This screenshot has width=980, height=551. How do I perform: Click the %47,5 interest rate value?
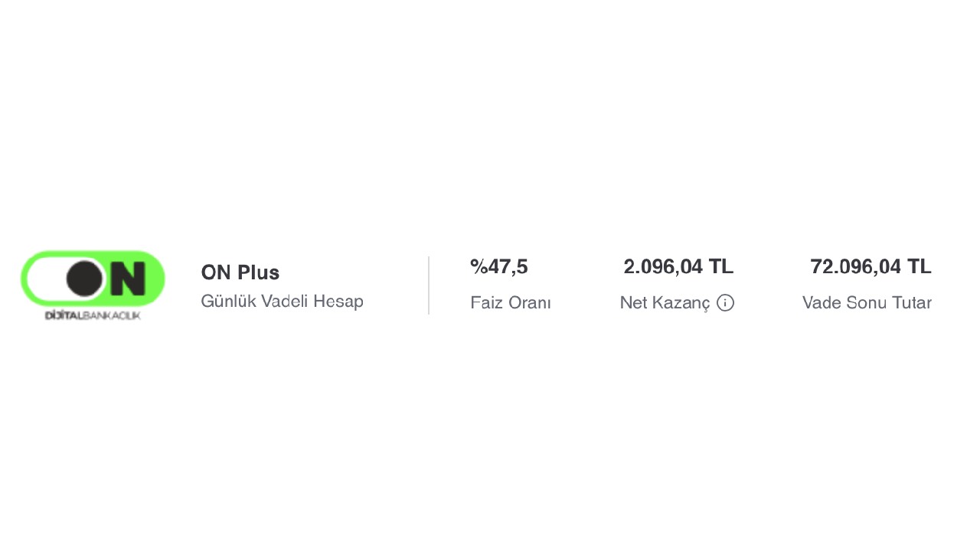[x=499, y=267]
